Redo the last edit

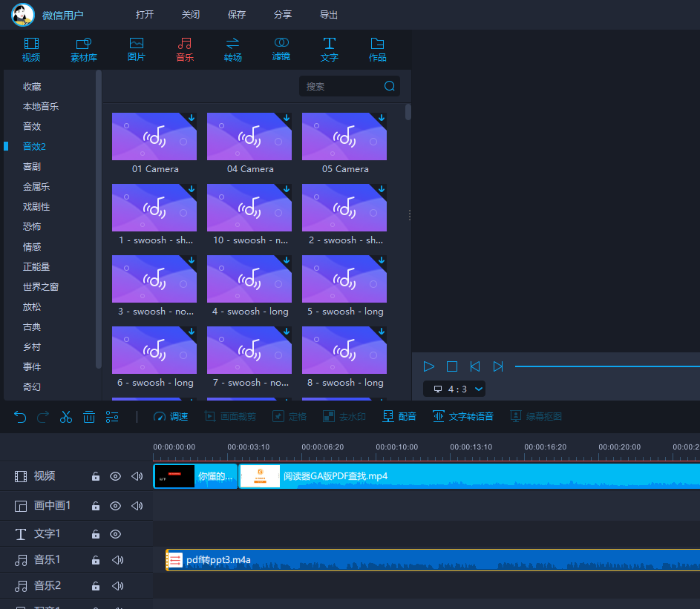(x=43, y=417)
